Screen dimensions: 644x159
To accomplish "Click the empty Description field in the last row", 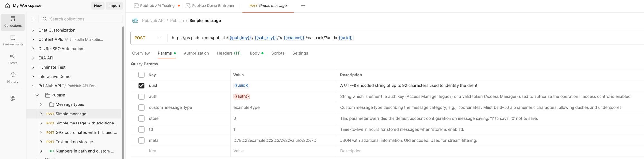I will tap(490, 151).
